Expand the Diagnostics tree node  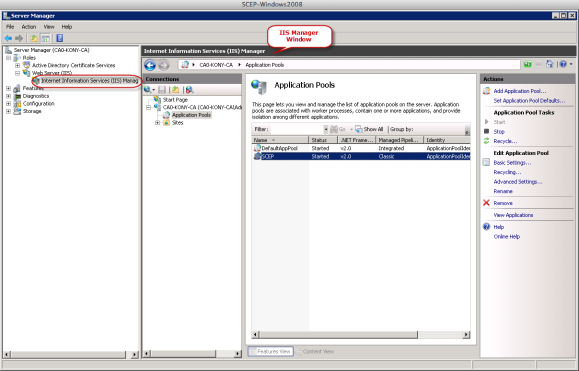[x=8, y=96]
